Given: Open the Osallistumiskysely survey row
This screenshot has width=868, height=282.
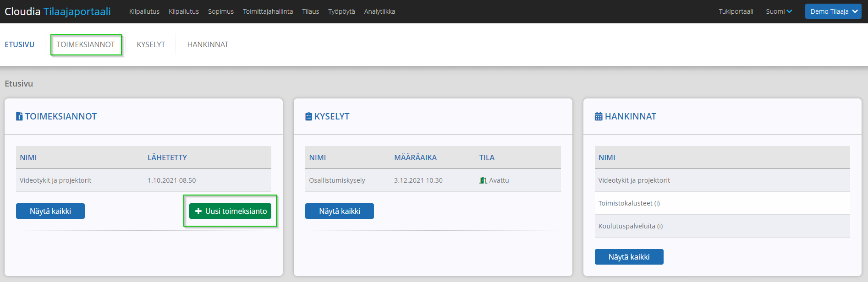Looking at the screenshot, I should click(x=337, y=180).
